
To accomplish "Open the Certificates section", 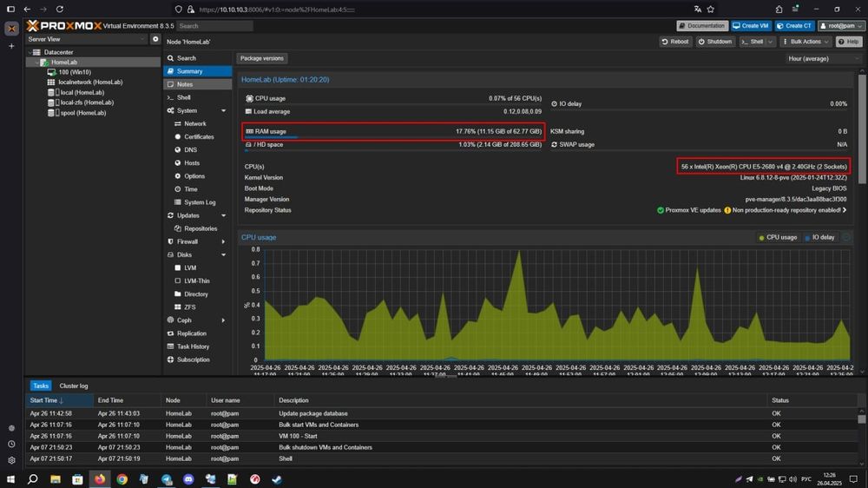I will tap(199, 137).
